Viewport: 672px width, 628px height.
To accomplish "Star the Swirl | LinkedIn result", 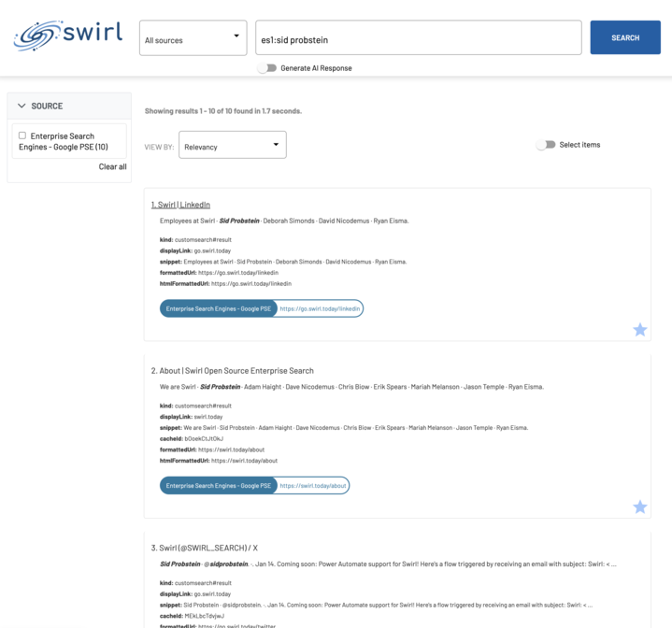I will (640, 330).
